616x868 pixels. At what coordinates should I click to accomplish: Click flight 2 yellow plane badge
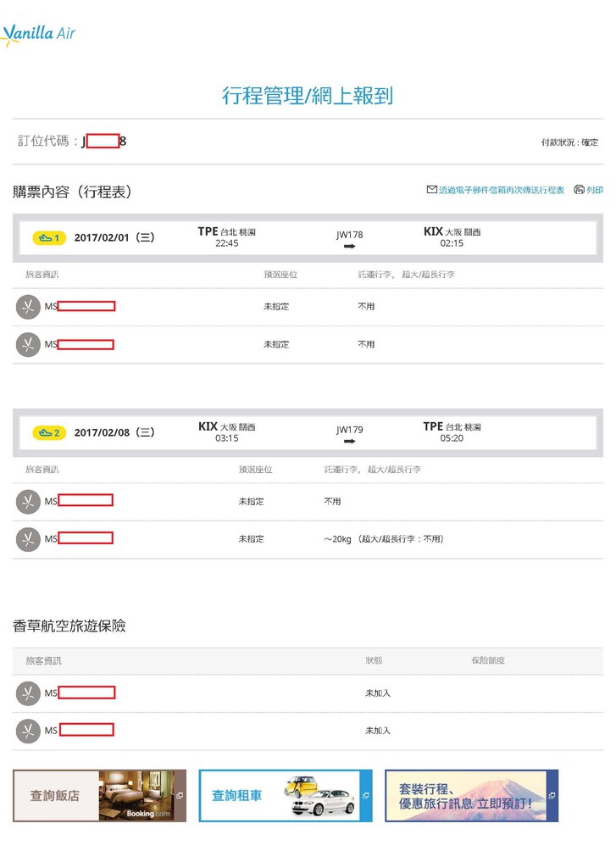coord(49,432)
